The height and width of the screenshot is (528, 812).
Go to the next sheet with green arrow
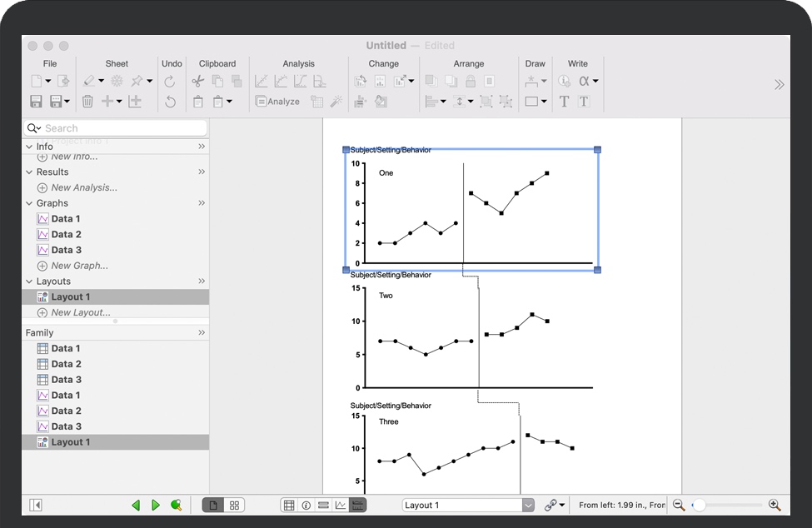tap(156, 505)
